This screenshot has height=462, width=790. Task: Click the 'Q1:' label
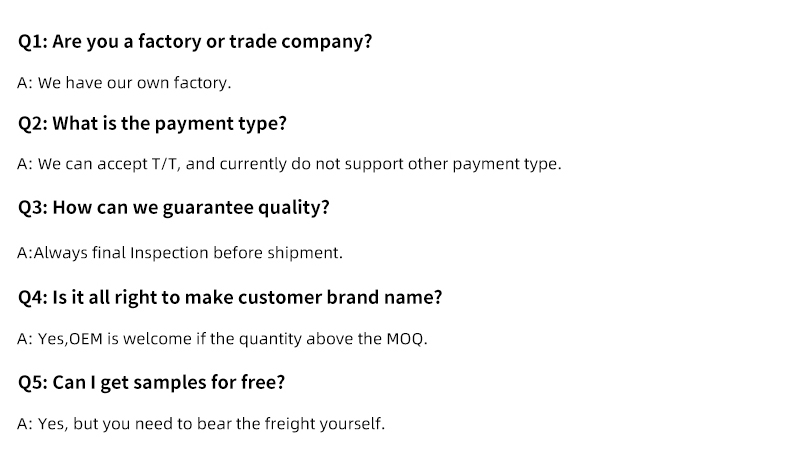pos(33,42)
